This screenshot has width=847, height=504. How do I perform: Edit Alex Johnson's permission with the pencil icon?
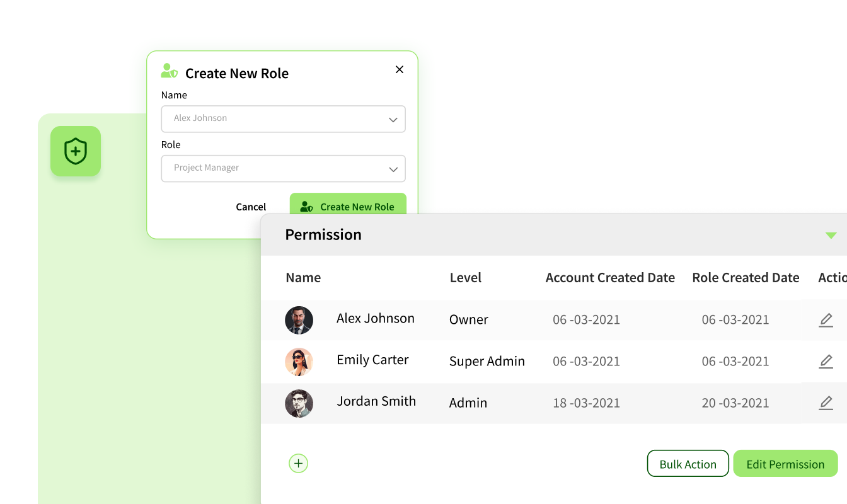pyautogui.click(x=826, y=320)
